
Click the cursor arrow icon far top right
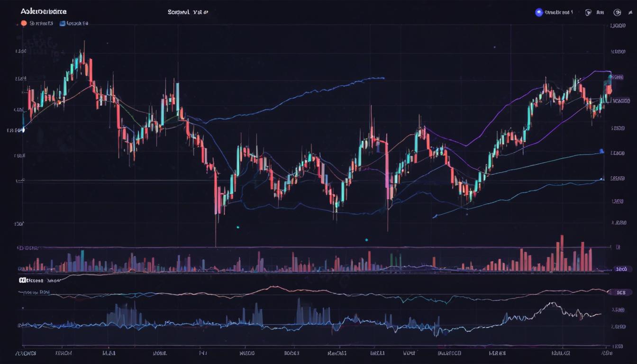coord(630,12)
